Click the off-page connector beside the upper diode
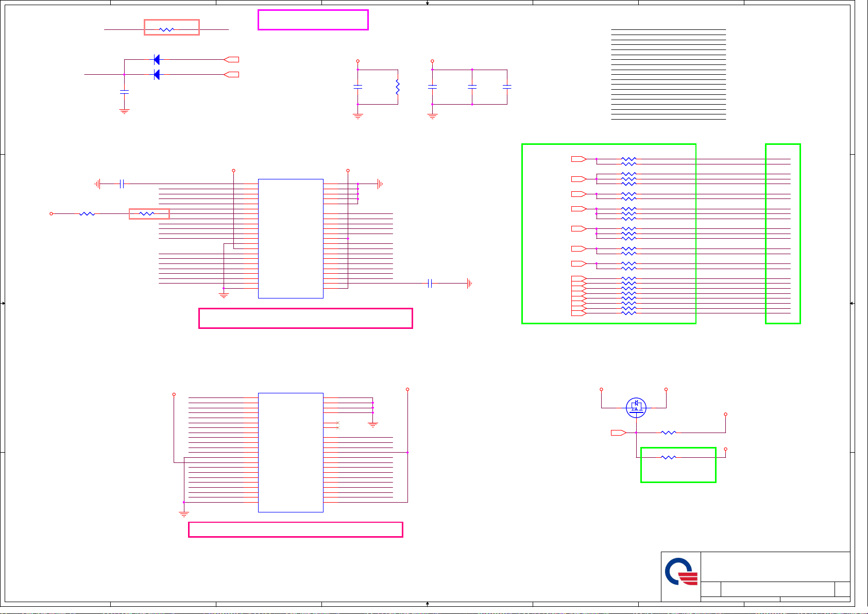The height and width of the screenshot is (614, 868). 231,60
